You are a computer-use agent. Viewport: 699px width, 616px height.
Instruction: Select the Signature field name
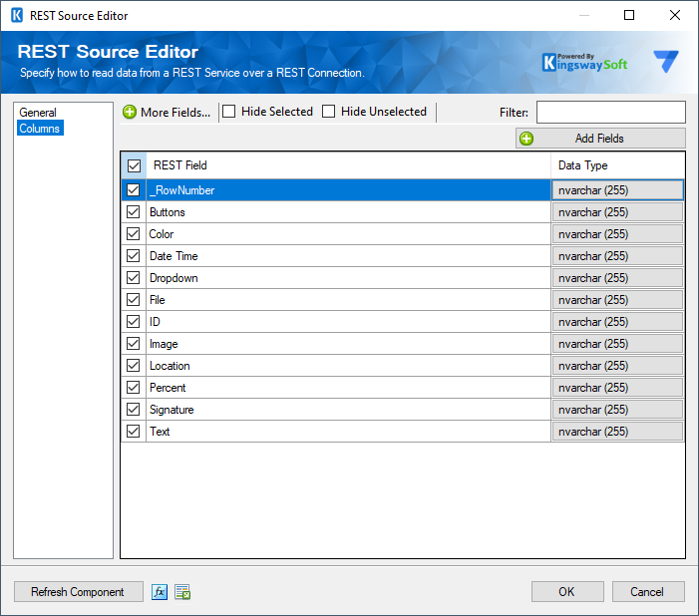[172, 410]
